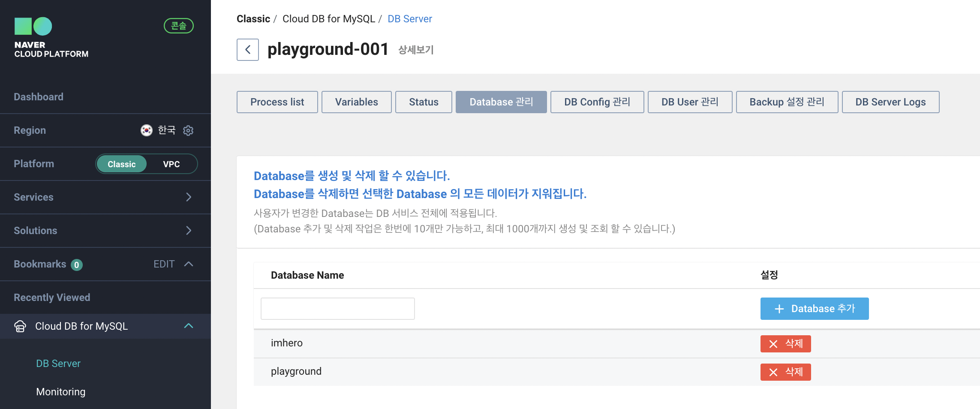Screen dimensions: 980x409
Task: Open DB Server in sidebar submenu
Action: point(58,364)
